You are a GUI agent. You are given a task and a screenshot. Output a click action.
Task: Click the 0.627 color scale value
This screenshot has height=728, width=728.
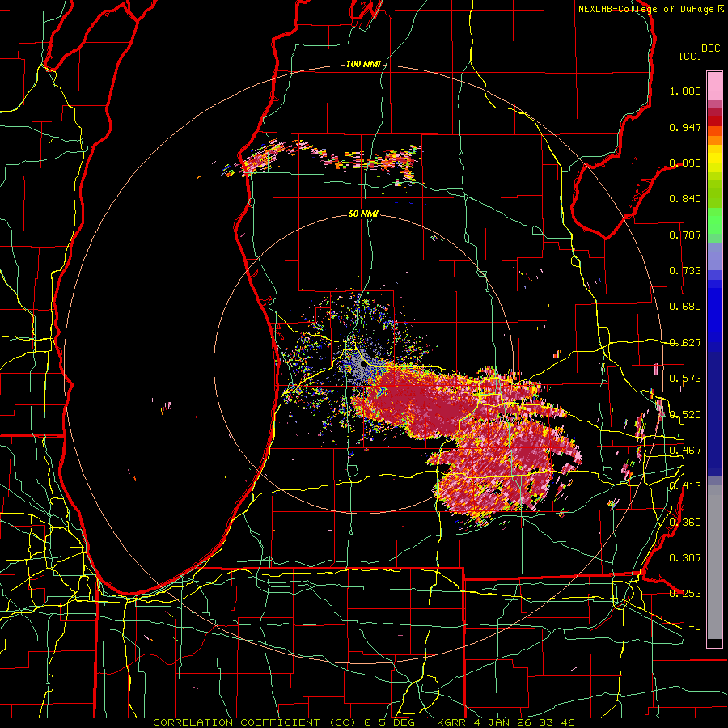(685, 343)
